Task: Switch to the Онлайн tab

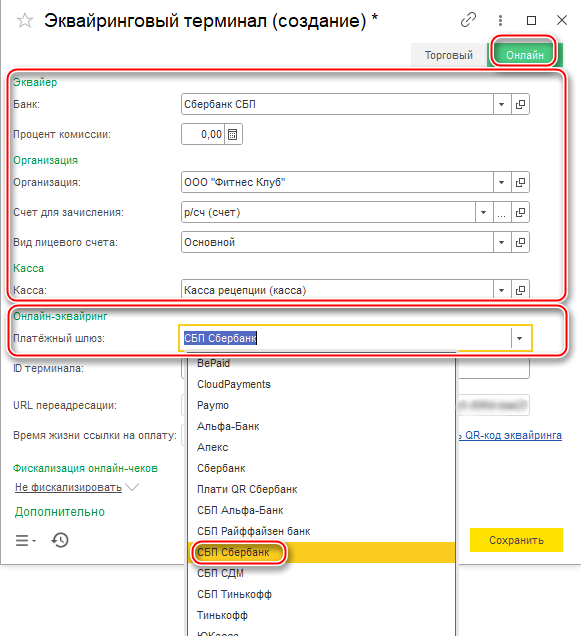Action: point(525,55)
